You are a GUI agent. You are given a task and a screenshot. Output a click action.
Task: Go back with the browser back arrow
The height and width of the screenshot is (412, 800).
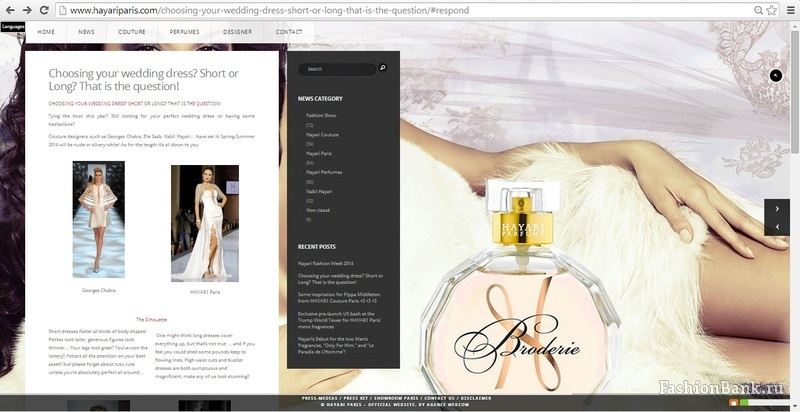point(10,10)
